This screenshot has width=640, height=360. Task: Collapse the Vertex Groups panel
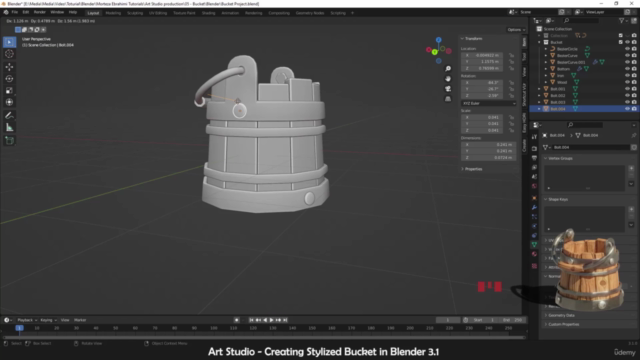560,158
